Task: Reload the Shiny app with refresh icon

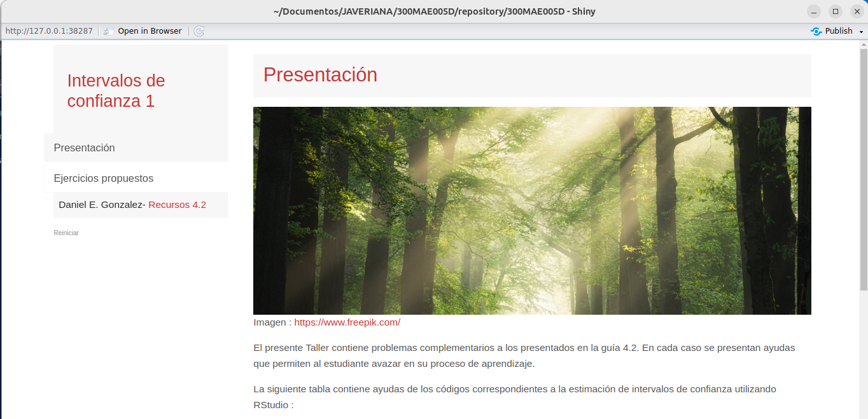Action: (199, 31)
